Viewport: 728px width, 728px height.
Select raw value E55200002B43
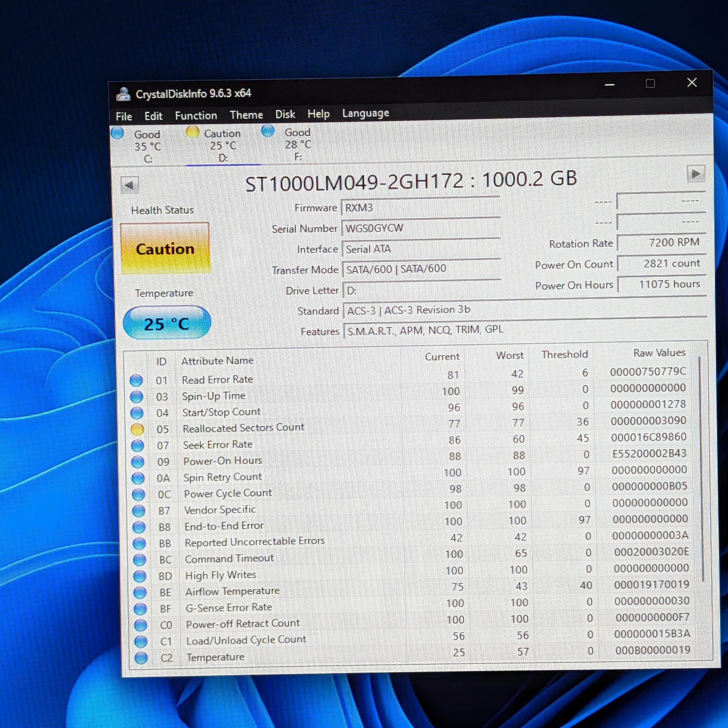649,453
